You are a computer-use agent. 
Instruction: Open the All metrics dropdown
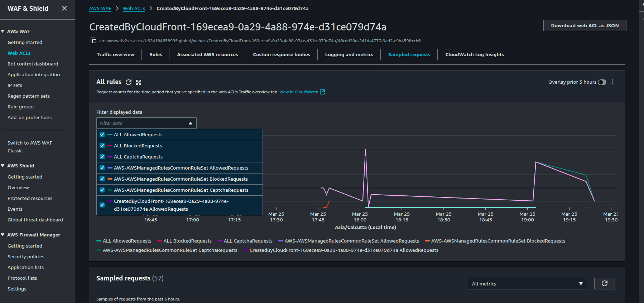[528, 284]
